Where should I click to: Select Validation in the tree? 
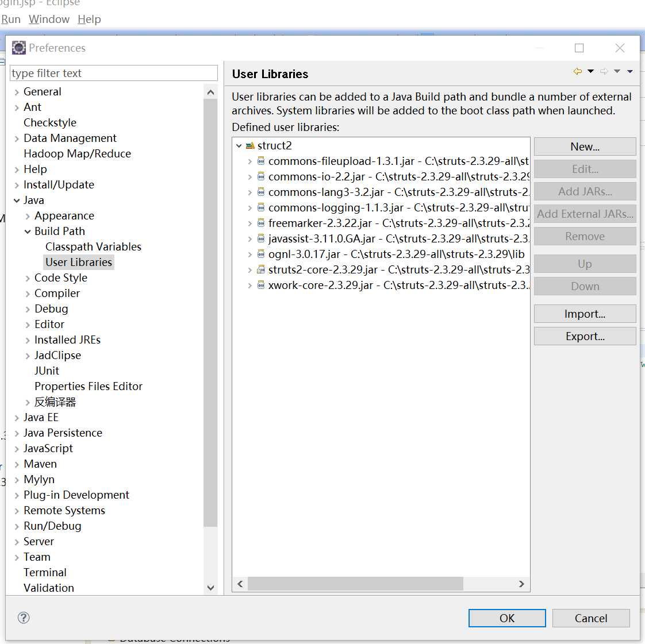coord(48,588)
